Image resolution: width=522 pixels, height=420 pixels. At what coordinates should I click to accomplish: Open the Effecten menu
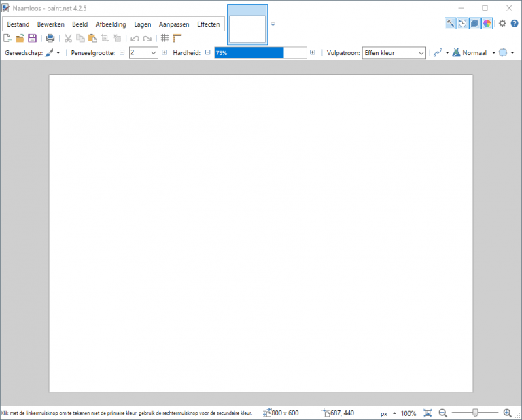coord(209,24)
